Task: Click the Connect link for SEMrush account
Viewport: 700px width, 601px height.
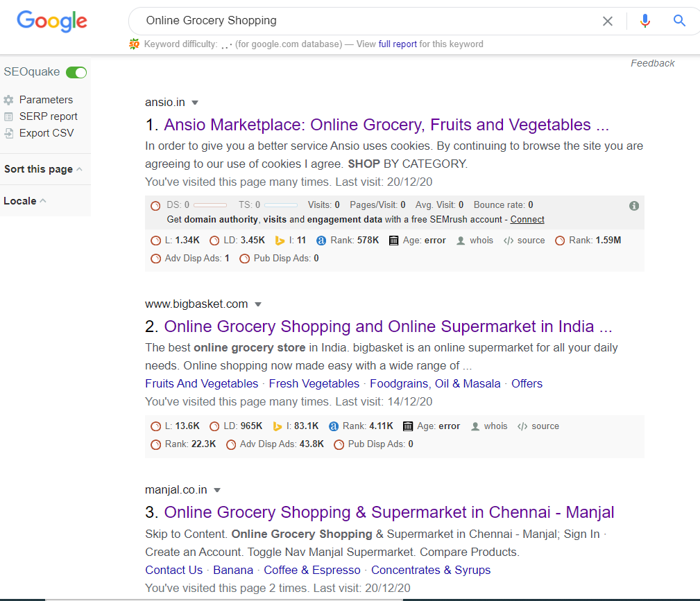Action: tap(527, 220)
